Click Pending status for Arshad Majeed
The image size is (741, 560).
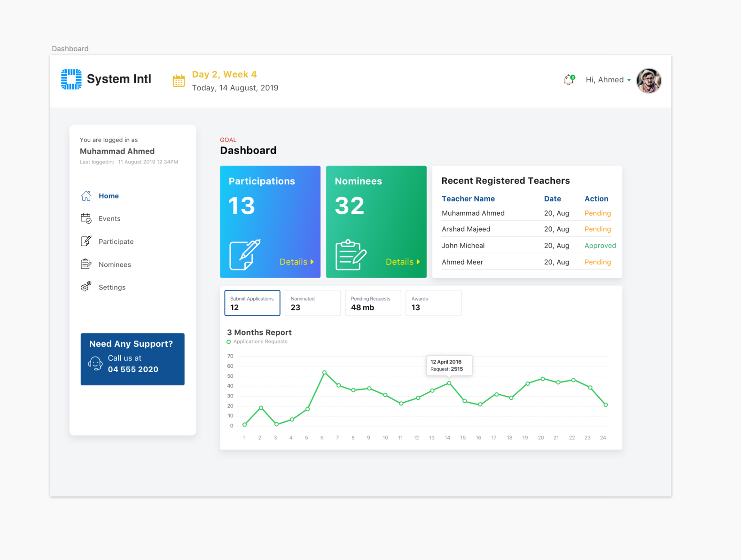click(598, 229)
